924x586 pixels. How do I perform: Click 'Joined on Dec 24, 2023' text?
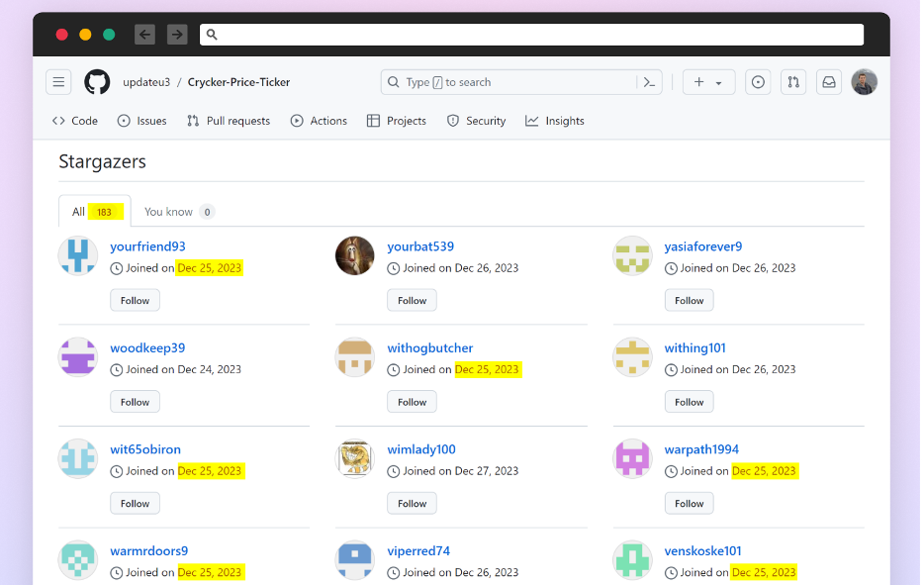coord(183,369)
